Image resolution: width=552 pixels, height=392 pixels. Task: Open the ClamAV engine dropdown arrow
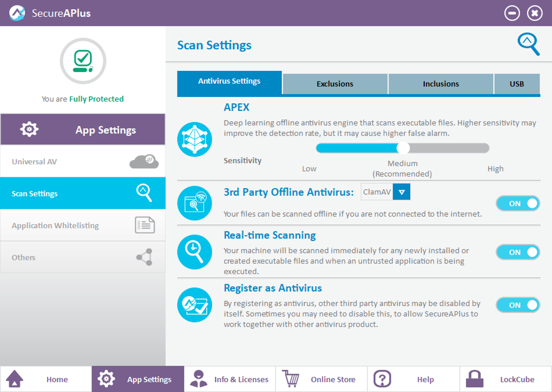coord(402,192)
